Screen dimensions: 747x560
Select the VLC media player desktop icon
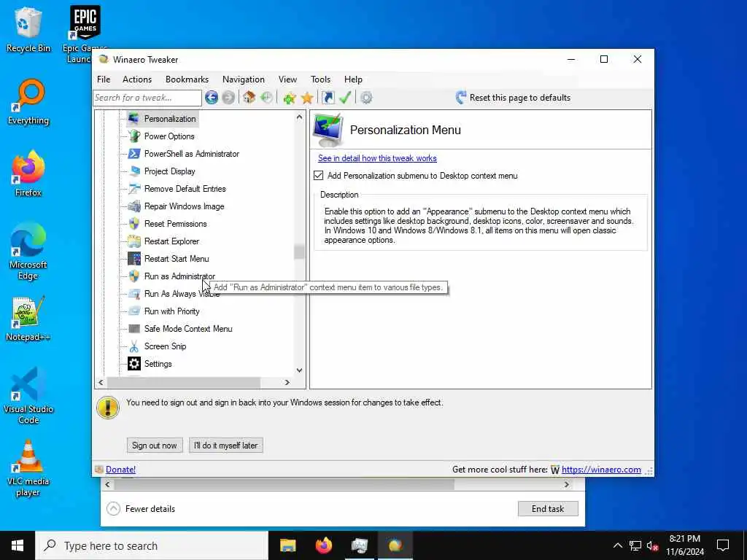point(28,468)
